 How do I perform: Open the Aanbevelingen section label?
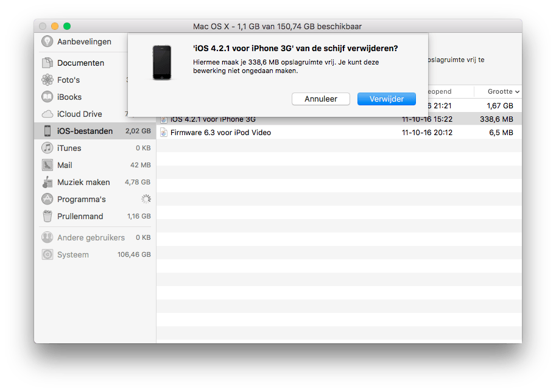84,42
